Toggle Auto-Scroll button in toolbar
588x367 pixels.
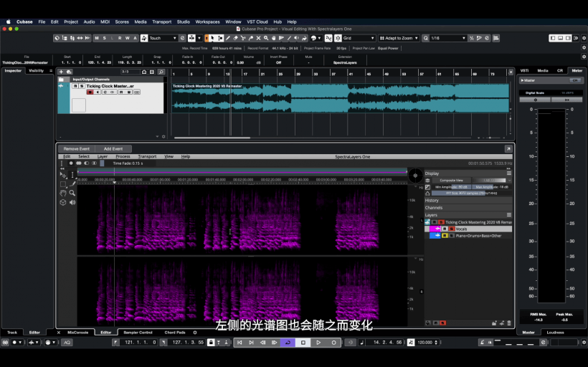click(x=191, y=38)
